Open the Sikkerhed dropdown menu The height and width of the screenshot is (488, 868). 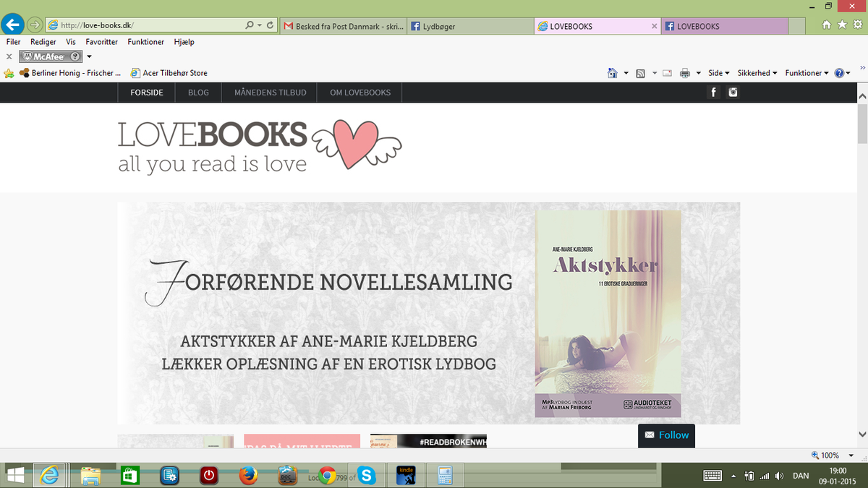757,73
